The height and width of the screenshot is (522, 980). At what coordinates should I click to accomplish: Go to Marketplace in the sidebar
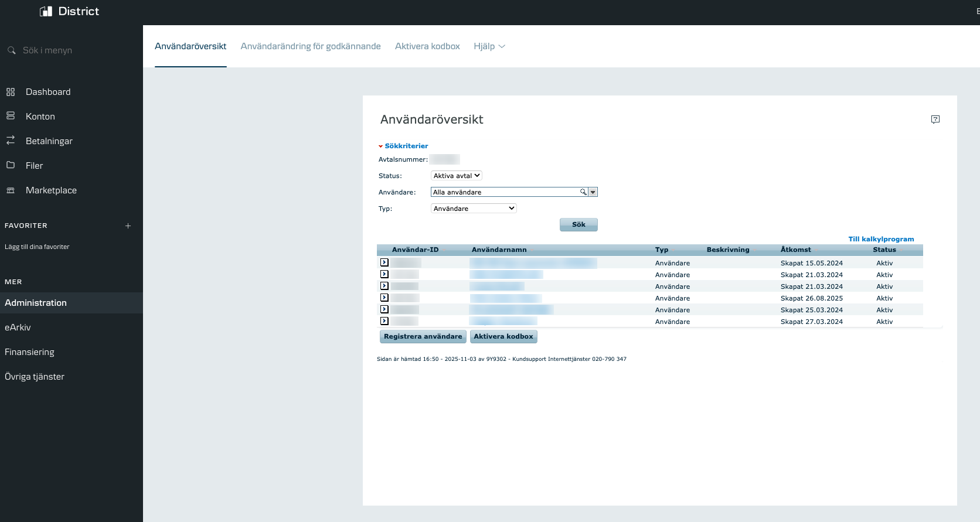coord(51,190)
